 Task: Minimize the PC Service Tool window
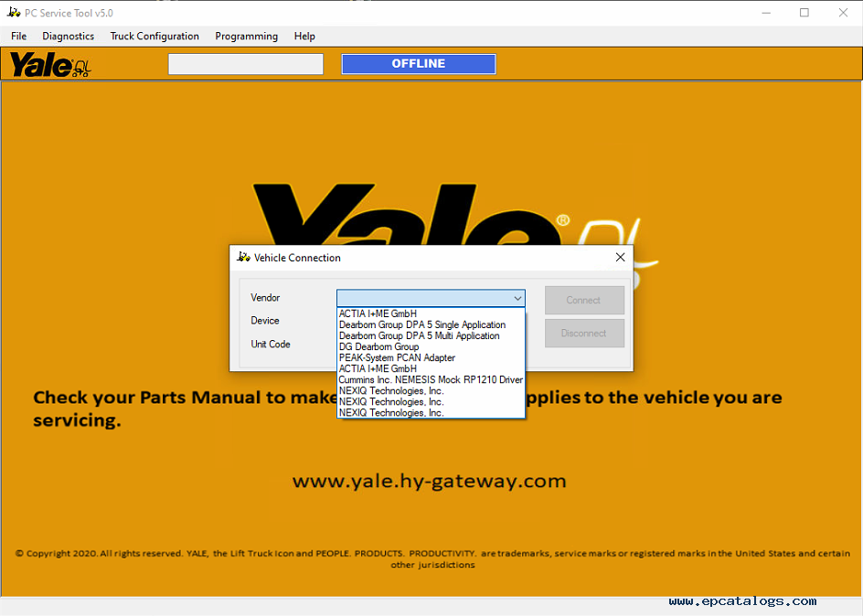[x=766, y=13]
